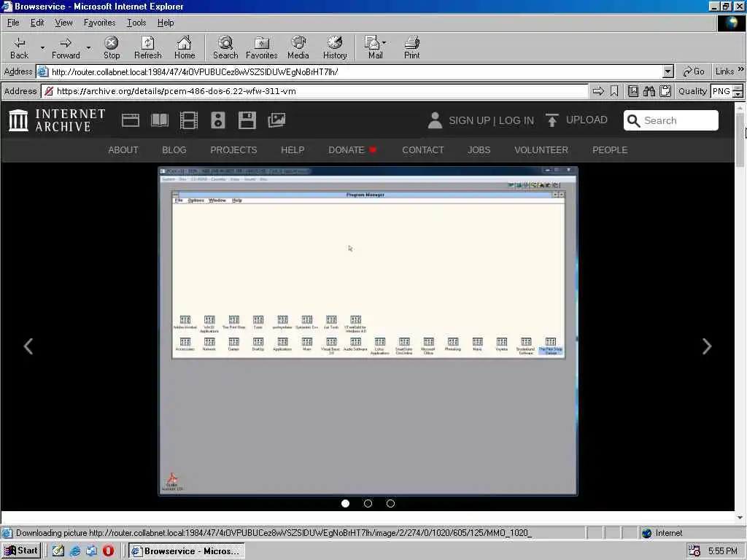Open the Edit menu
Viewport: 747px width, 560px height.
coord(37,23)
